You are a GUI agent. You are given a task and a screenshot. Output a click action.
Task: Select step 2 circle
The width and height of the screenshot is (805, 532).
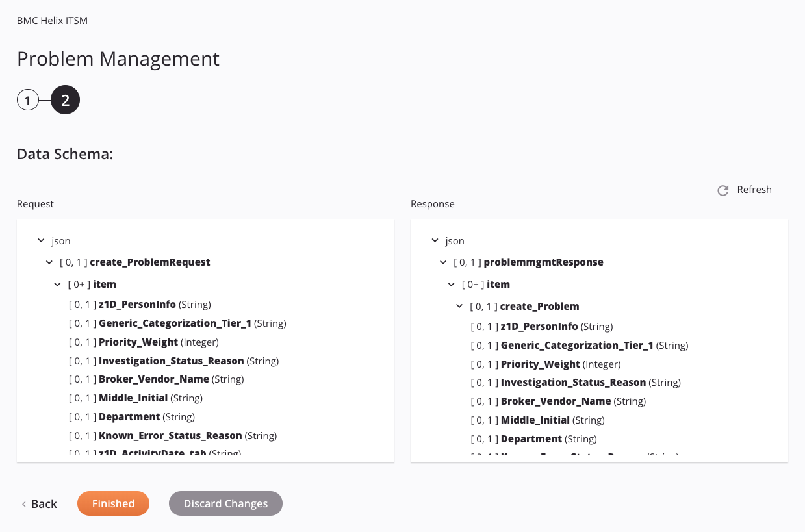[65, 100]
